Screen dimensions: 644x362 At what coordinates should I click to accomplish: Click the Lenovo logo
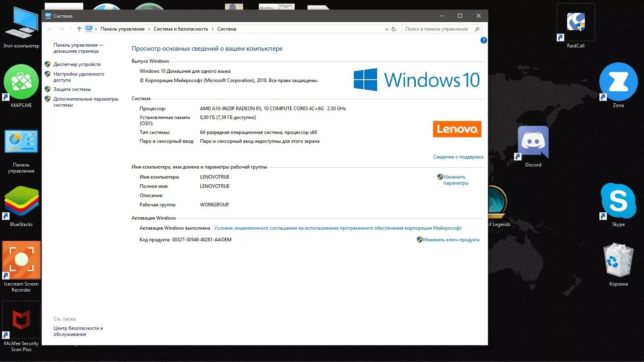(x=457, y=129)
